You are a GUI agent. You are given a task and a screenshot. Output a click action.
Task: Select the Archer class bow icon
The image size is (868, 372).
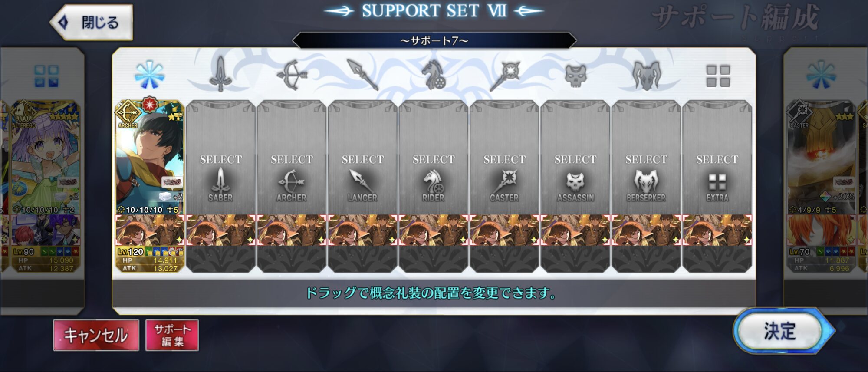(292, 75)
